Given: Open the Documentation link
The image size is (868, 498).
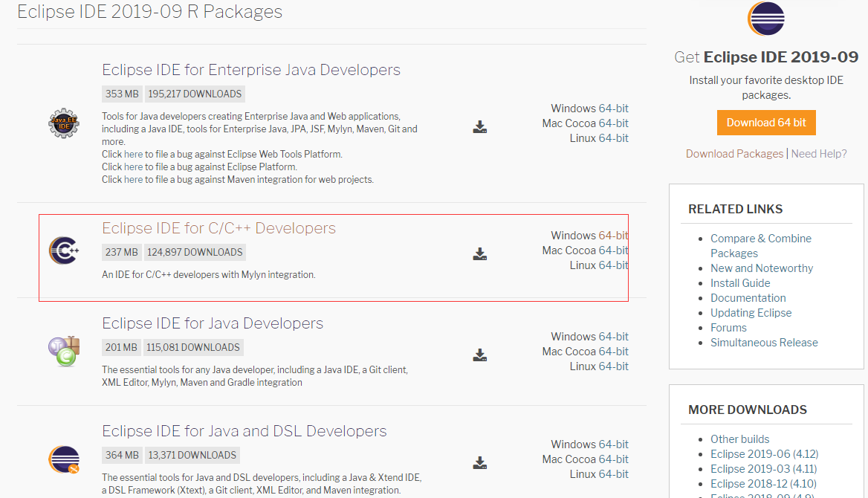Looking at the screenshot, I should [x=748, y=298].
